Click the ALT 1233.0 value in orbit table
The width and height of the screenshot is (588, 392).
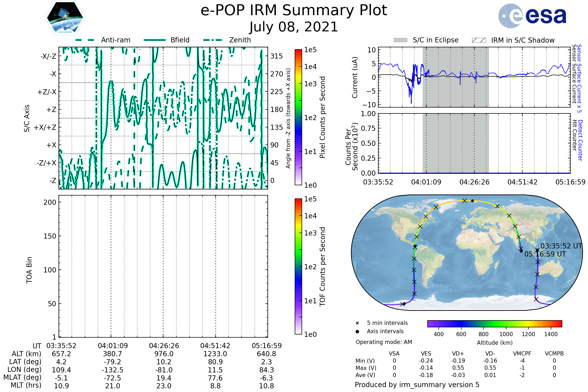pyautogui.click(x=215, y=354)
